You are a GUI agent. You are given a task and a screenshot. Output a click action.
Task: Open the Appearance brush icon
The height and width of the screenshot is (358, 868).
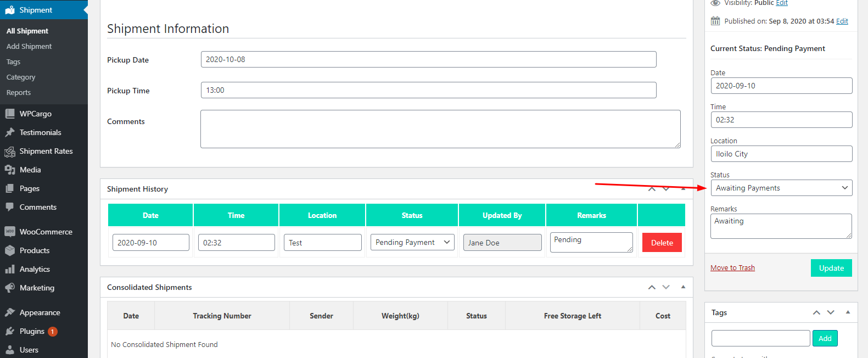pos(10,312)
